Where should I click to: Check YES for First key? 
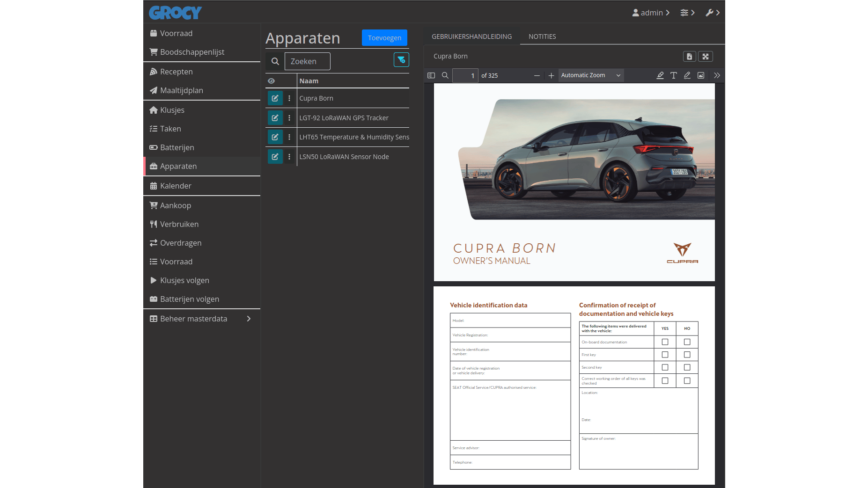click(x=665, y=355)
